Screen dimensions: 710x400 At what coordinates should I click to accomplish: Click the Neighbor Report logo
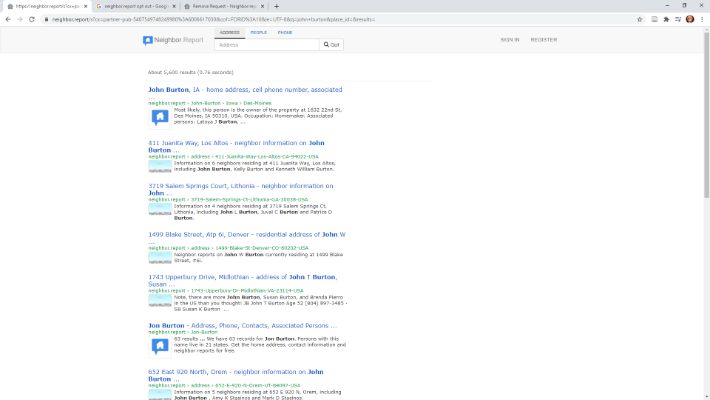point(173,40)
